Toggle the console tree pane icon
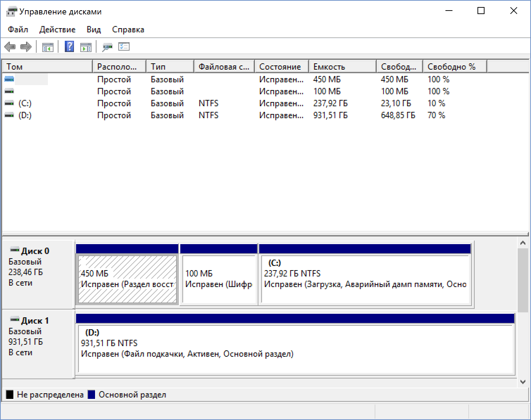The height and width of the screenshot is (420, 531). point(48,47)
